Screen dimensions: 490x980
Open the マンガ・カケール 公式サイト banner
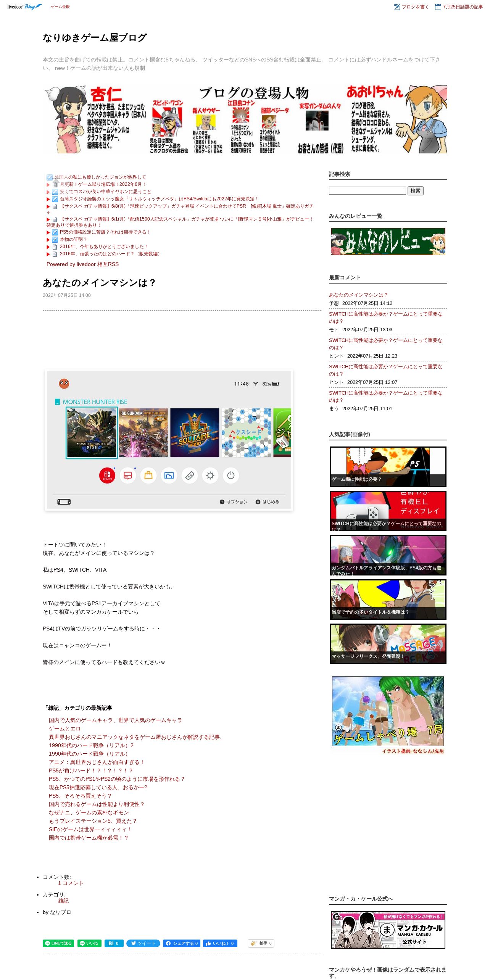coord(388,930)
